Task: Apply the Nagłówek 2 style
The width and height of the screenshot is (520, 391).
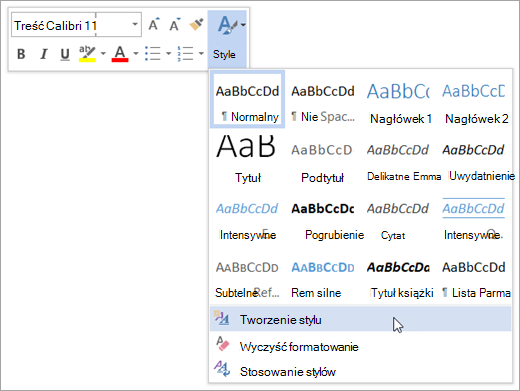Action: pyautogui.click(x=475, y=99)
